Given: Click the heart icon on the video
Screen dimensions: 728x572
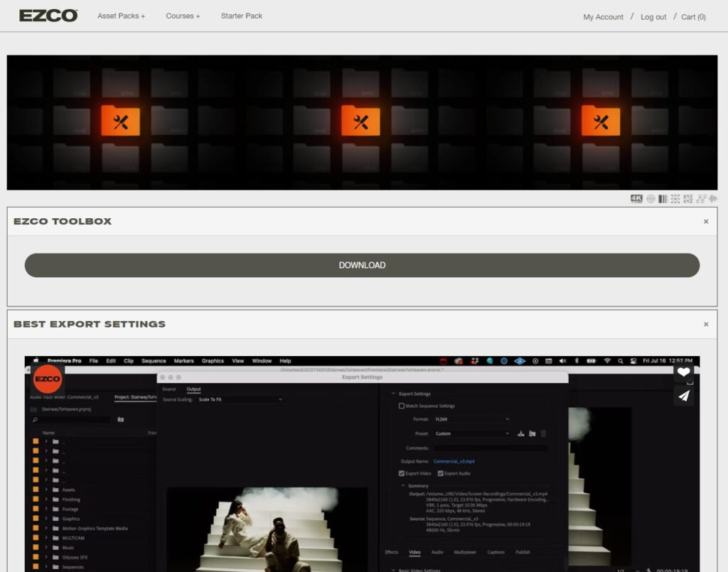Looking at the screenshot, I should point(683,372).
